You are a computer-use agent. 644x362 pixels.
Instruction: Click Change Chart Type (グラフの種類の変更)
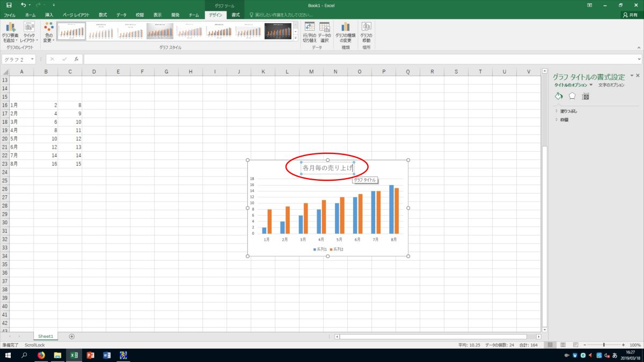[x=346, y=33]
